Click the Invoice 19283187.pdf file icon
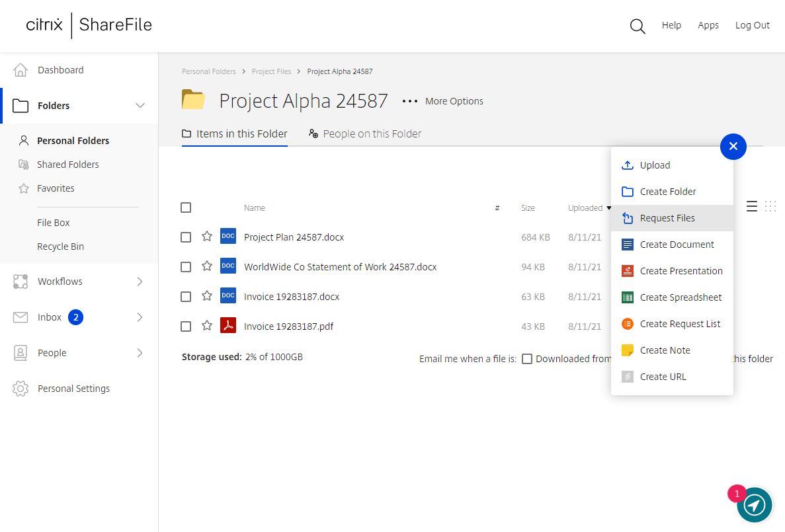The width and height of the screenshot is (785, 532). (x=228, y=326)
